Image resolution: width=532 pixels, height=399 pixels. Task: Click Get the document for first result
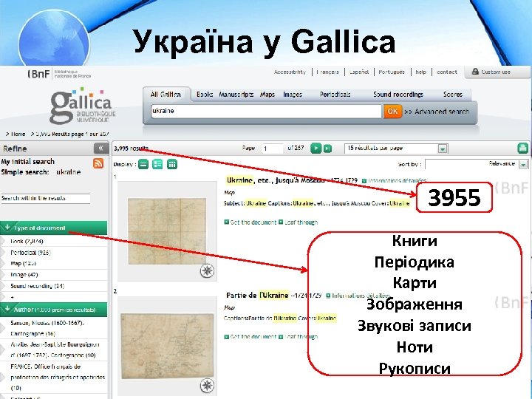tap(250, 222)
